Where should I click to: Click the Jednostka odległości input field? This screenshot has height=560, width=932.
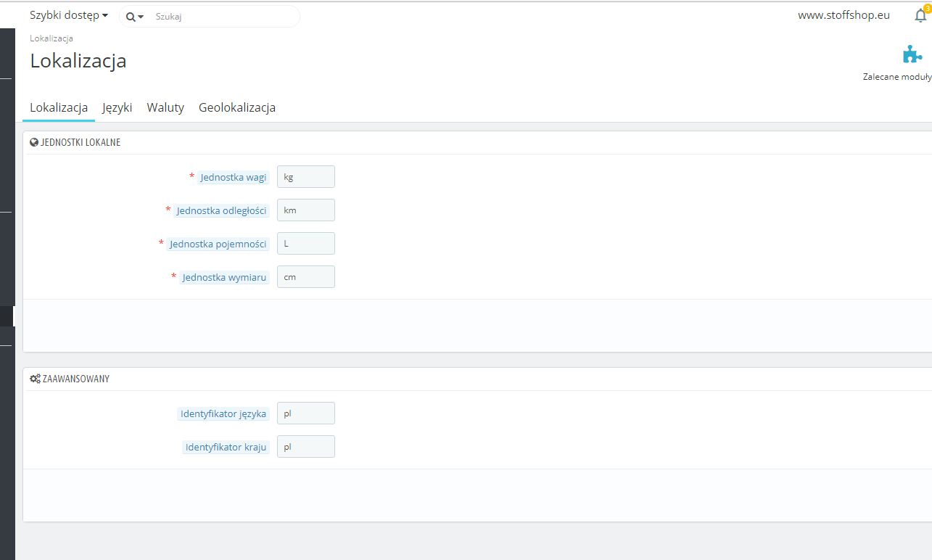tap(306, 210)
